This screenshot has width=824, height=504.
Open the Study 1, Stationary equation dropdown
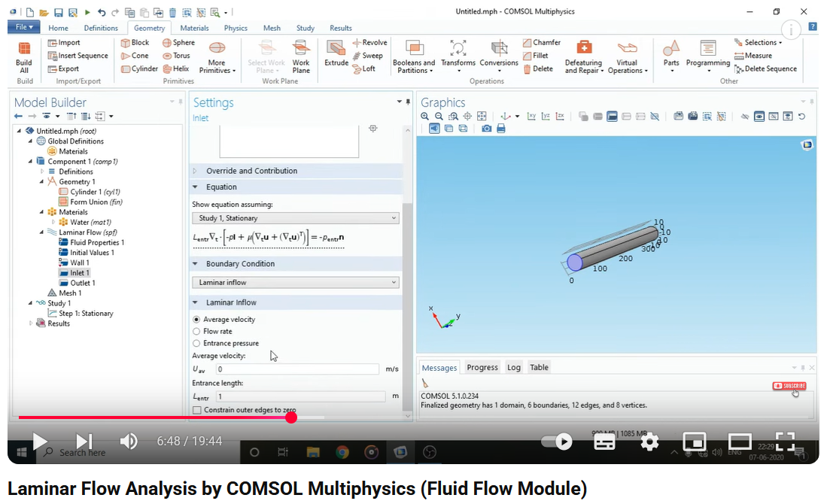click(x=295, y=218)
